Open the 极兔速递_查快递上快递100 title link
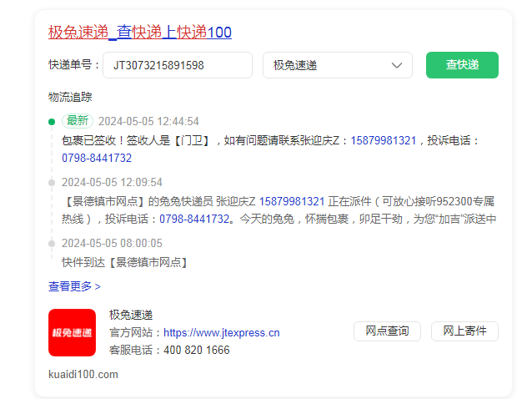Screen dimensions: 532x399 pyautogui.click(x=140, y=33)
